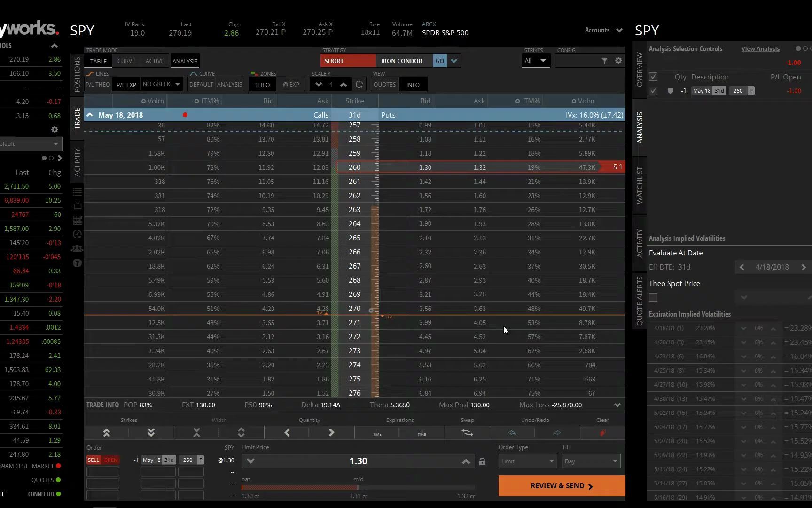
Task: Switch to the TABLE trade mode tab
Action: [98, 61]
